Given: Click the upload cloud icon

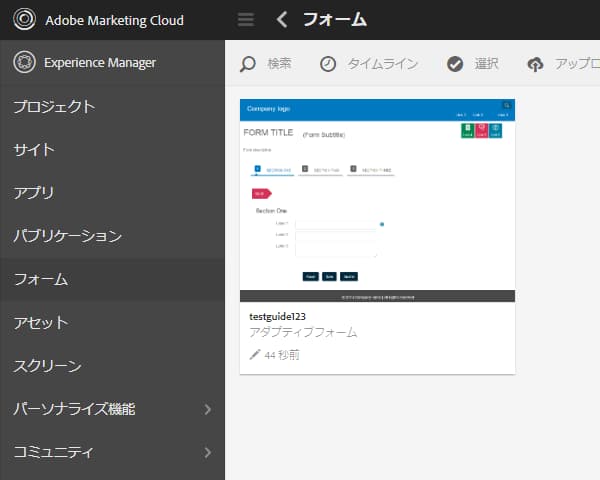Looking at the screenshot, I should [535, 64].
